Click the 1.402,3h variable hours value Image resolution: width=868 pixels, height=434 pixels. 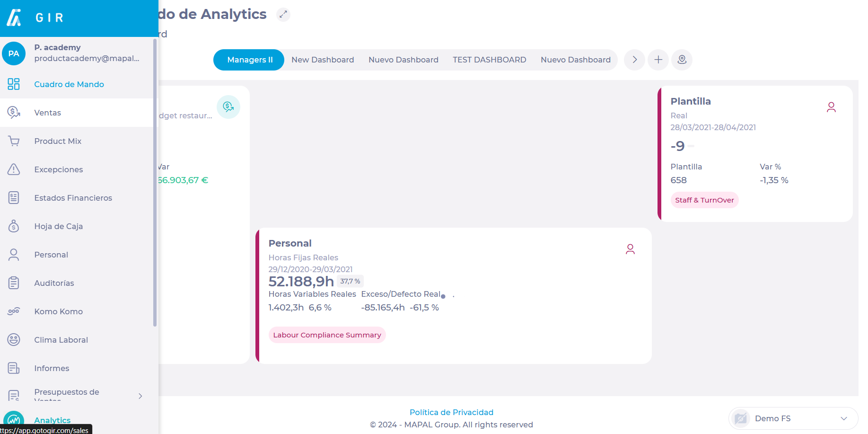click(286, 308)
